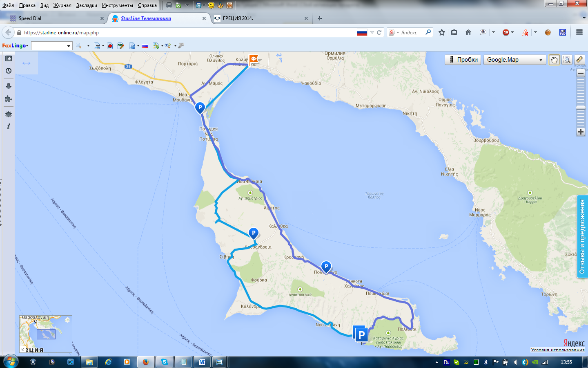Toggle the Пробки traffic layer button

[463, 60]
